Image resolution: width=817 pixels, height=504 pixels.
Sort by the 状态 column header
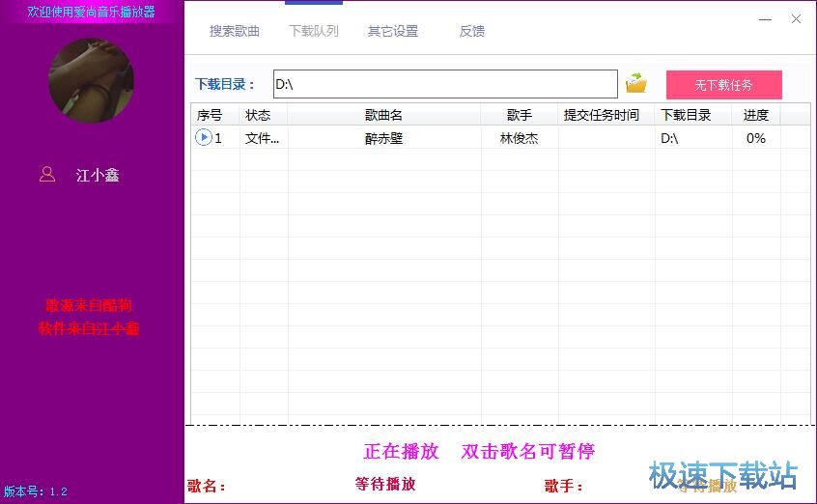pyautogui.click(x=263, y=115)
